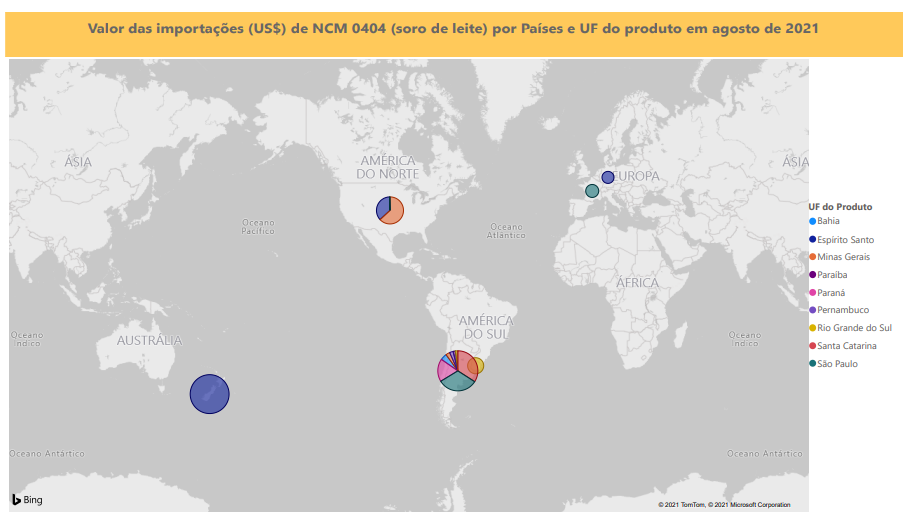This screenshot has width=907, height=523.
Task: Click the Minas Gerais legend color dot
Action: coord(813,257)
